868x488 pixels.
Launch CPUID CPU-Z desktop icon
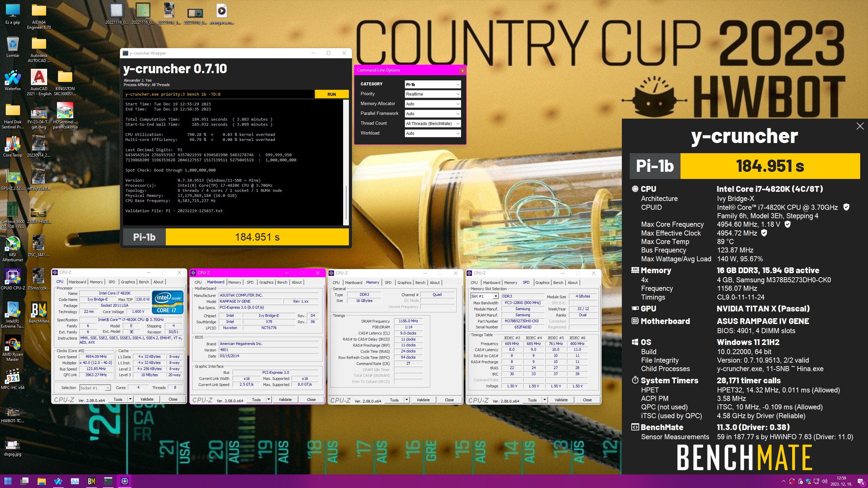click(x=13, y=279)
